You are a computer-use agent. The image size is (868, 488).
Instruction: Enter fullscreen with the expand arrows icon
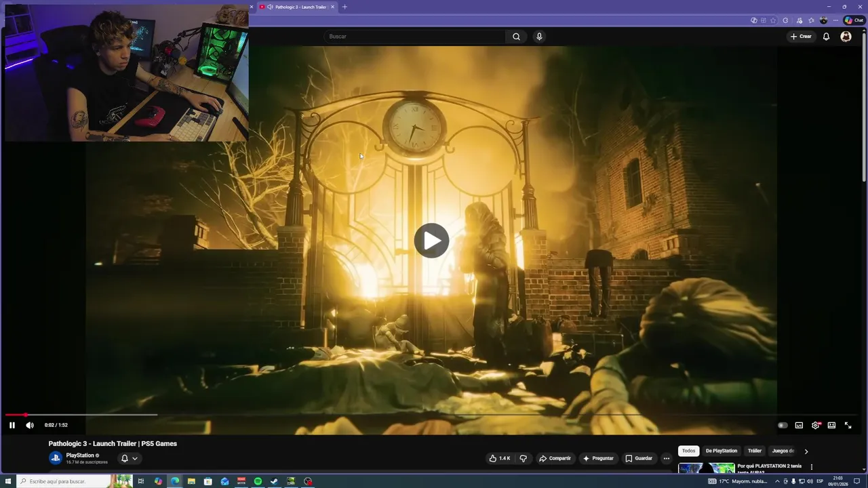click(848, 425)
